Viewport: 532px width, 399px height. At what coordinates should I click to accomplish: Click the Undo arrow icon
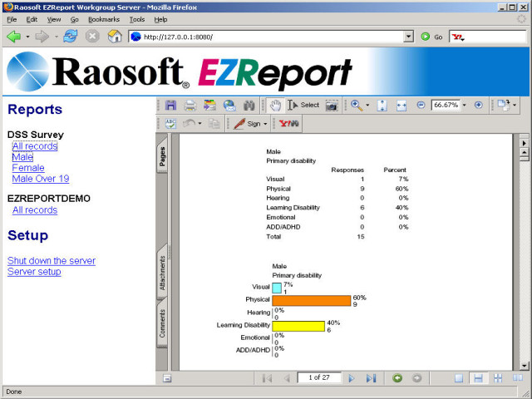[189, 124]
